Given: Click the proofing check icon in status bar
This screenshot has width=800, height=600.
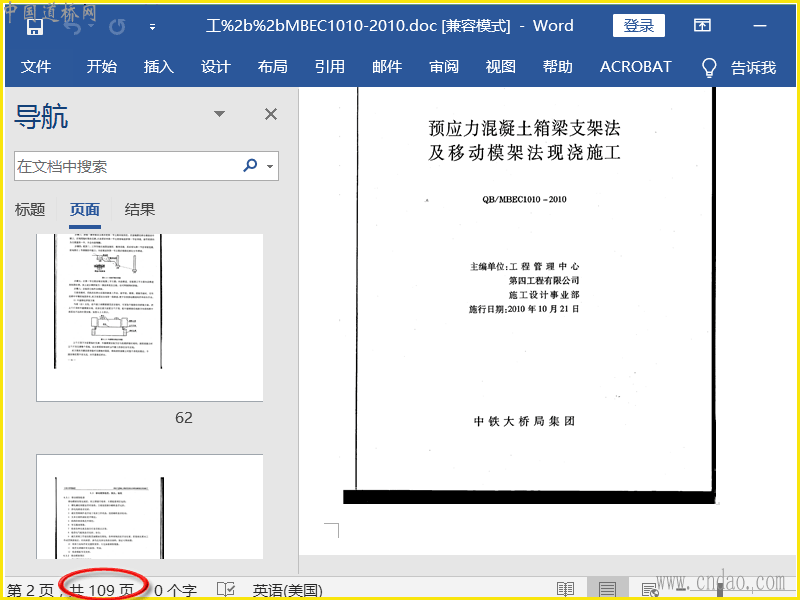Looking at the screenshot, I should click(226, 589).
